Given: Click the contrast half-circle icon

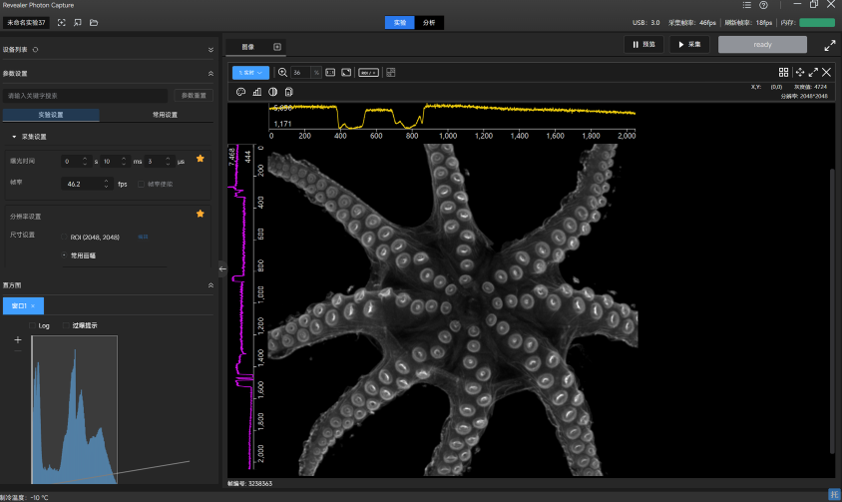Looking at the screenshot, I should coord(273,92).
